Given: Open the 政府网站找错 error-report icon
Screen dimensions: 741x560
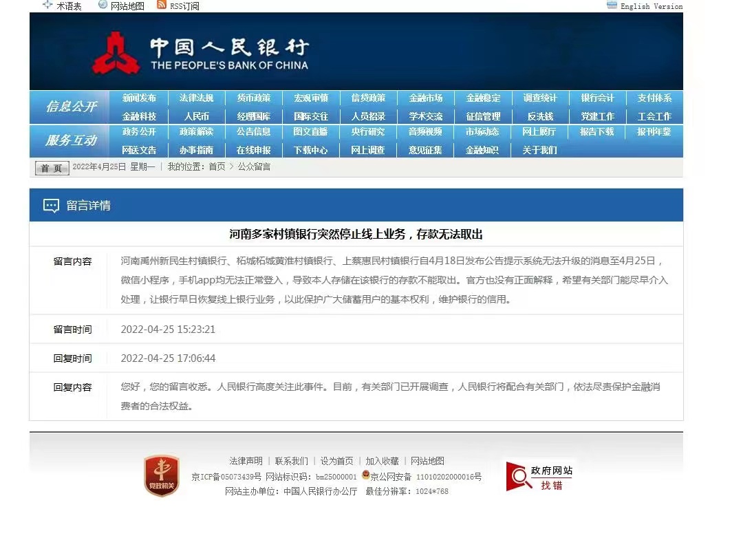Looking at the screenshot, I should click(x=539, y=477).
